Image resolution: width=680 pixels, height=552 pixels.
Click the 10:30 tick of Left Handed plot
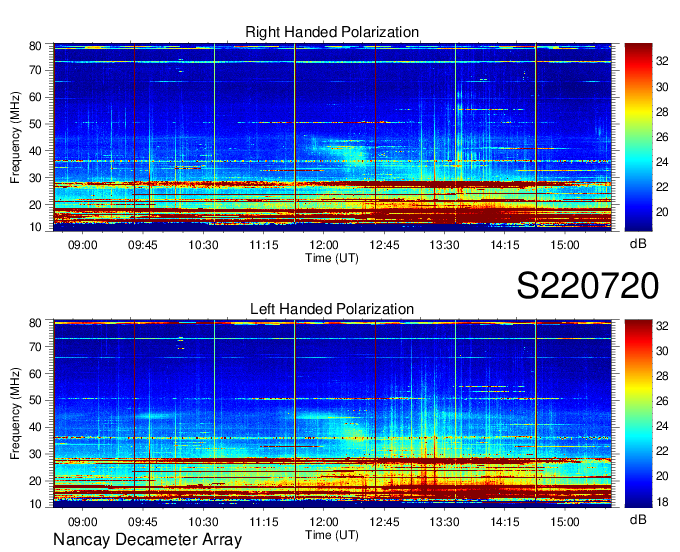pyautogui.click(x=203, y=522)
